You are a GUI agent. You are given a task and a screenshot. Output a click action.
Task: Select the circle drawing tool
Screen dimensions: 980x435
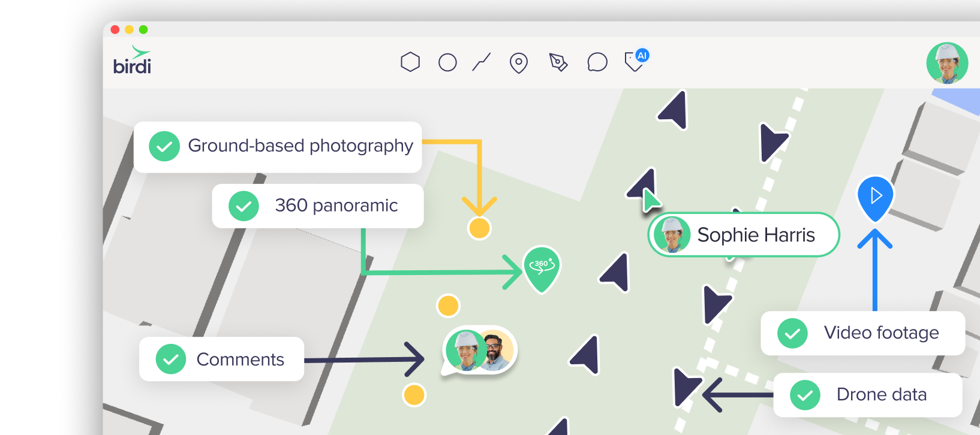click(447, 62)
